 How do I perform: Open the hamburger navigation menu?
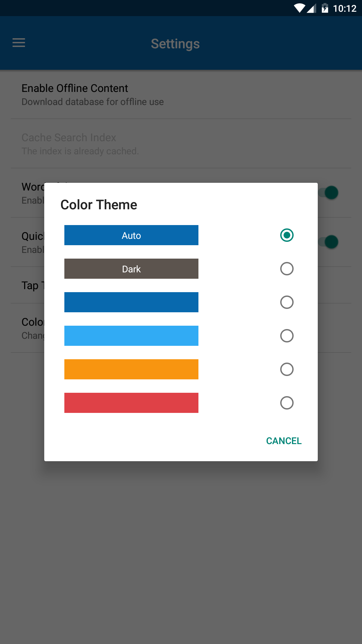click(19, 43)
